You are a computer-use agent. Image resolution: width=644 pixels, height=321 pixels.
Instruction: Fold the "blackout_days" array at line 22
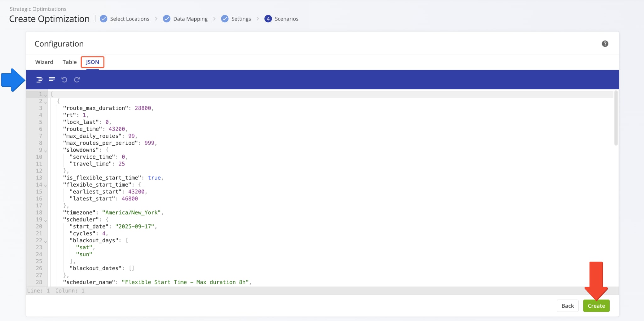[46, 241]
